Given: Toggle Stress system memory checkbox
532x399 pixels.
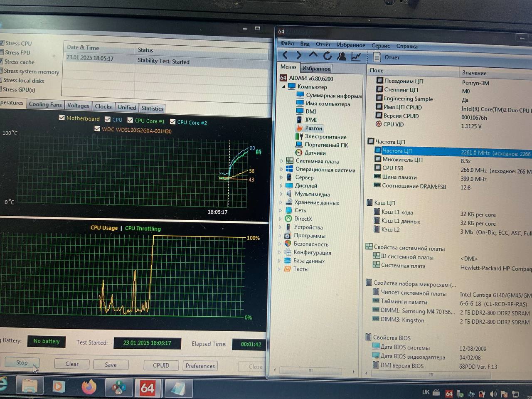Looking at the screenshot, I should pos(2,71).
